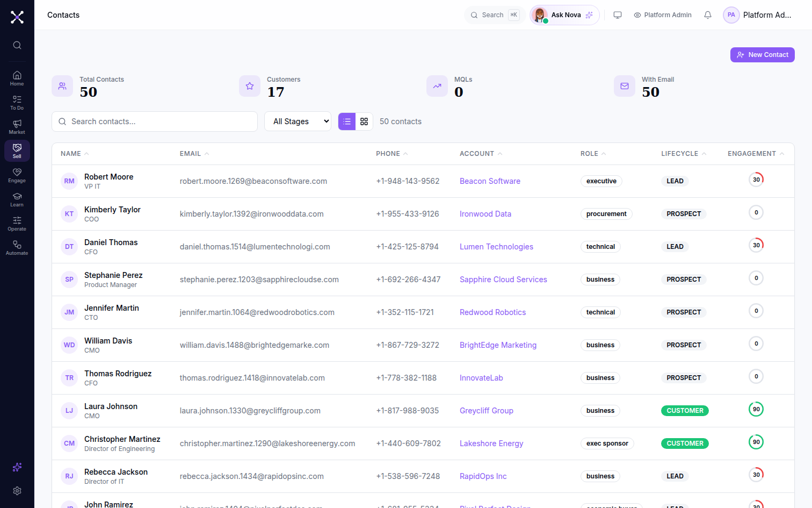This screenshot has height=508, width=812.
Task: Open settings gear in the sidebar
Action: tap(17, 491)
